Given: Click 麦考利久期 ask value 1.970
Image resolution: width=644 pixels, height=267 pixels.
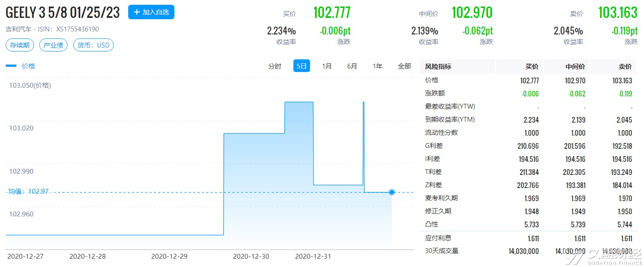Looking at the screenshot, I should coord(625,198).
